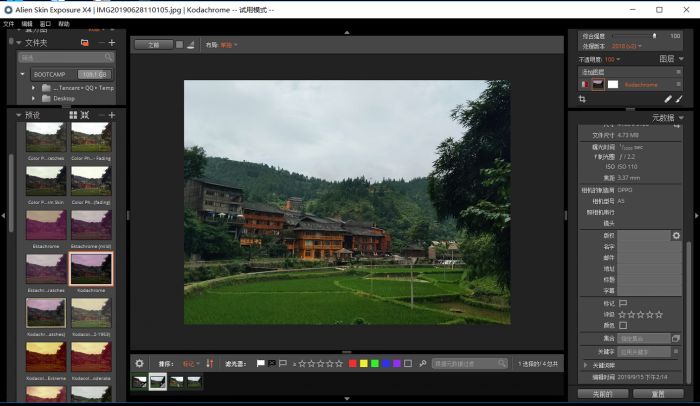This screenshot has width=700, height=406.
Task: Click the 之前 (Before) button
Action: pos(153,45)
